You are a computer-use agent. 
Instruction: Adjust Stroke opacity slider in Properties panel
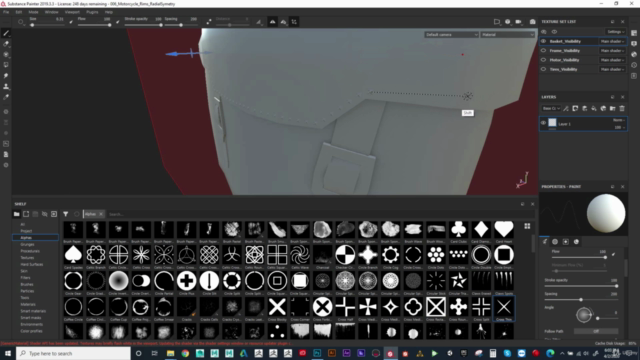click(581, 286)
